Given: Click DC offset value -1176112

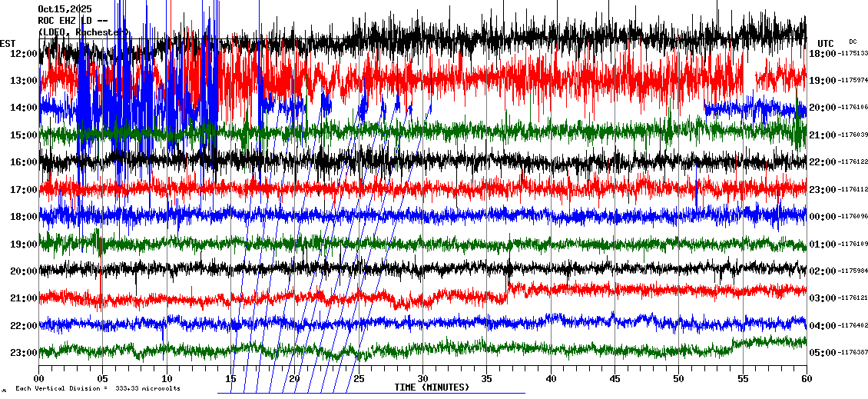Looking at the screenshot, I should pos(852,190).
